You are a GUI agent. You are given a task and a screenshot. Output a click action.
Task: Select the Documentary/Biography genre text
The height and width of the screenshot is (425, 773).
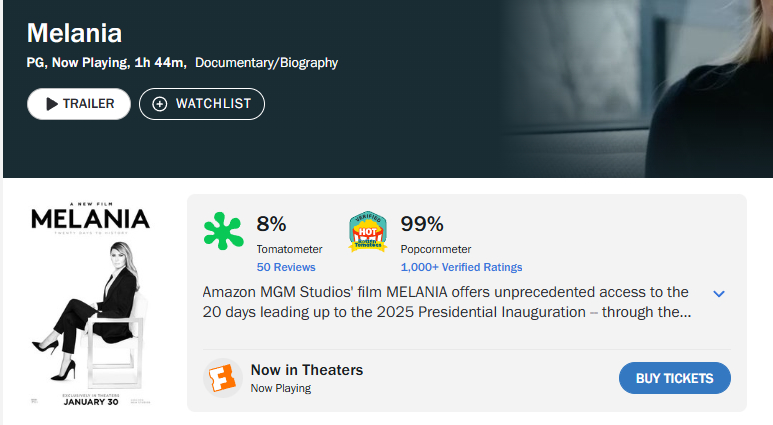coord(266,63)
